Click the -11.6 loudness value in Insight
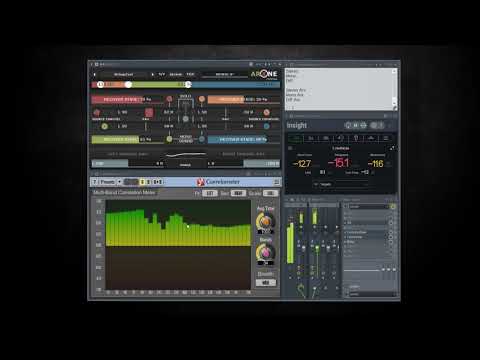This screenshot has width=480, height=360. point(375,164)
